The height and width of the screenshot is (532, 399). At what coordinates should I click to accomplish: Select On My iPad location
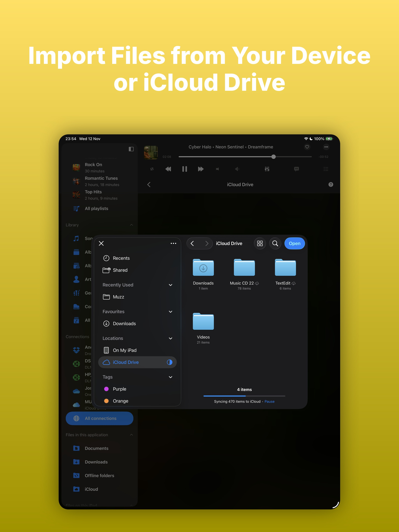tap(124, 350)
